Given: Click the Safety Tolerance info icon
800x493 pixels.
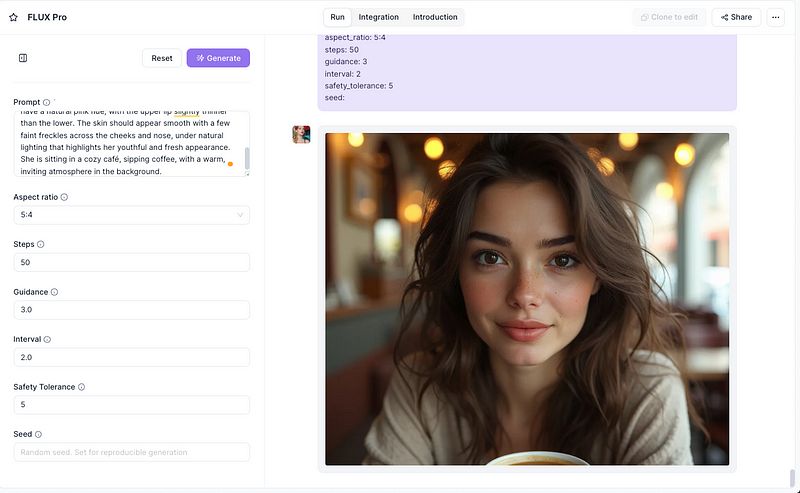Looking at the screenshot, I should 82,387.
